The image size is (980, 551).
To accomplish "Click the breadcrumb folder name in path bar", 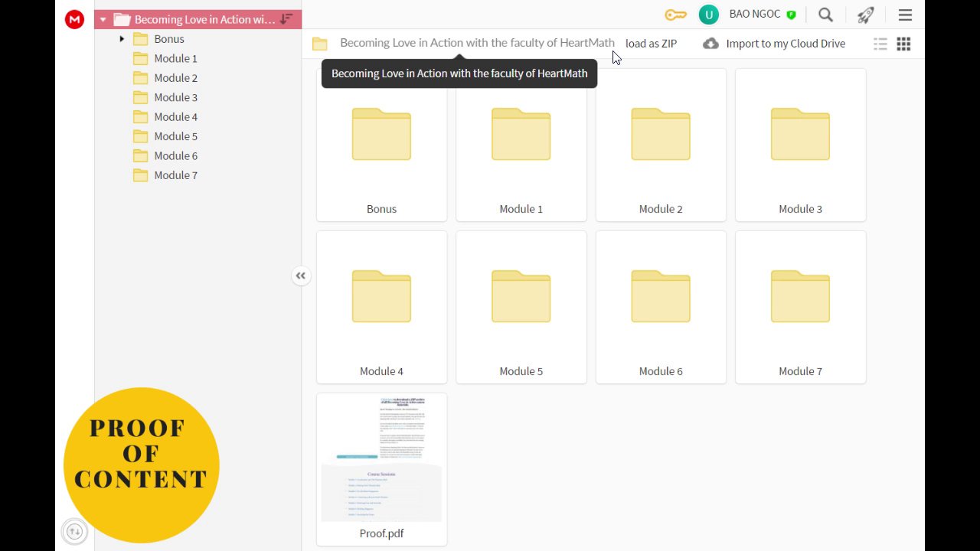I will pos(477,43).
